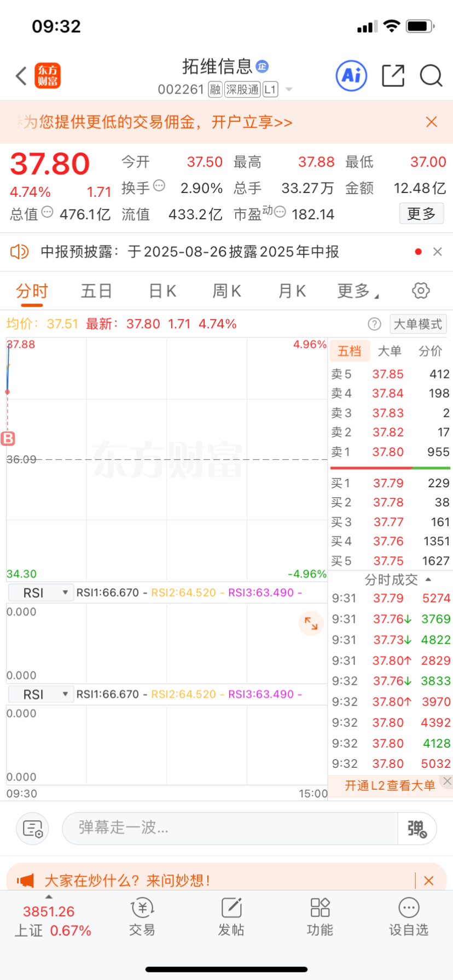Viewport: 453px width, 980px height.
Task: Open the 开户立享 commission offer link
Action: 252,122
